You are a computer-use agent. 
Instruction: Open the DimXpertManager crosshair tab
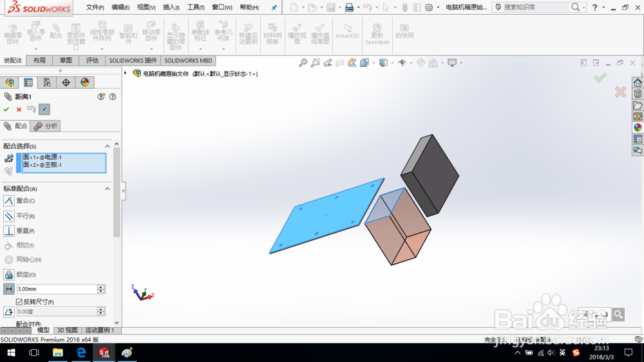pyautogui.click(x=66, y=82)
